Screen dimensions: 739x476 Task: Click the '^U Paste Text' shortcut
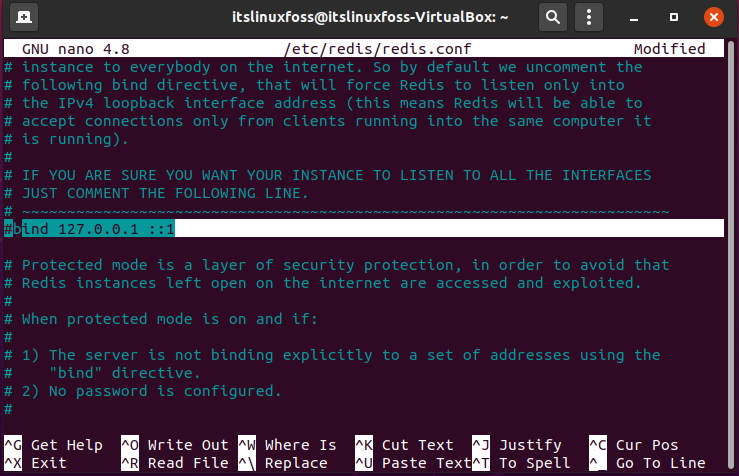pyautogui.click(x=413, y=463)
